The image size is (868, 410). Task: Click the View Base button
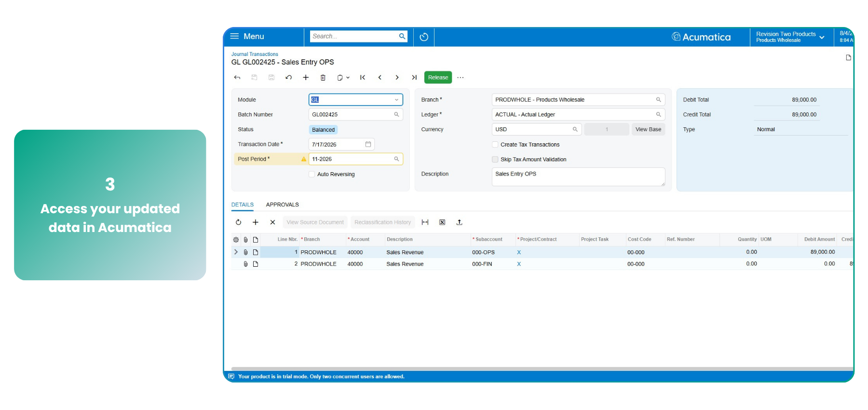(x=648, y=129)
